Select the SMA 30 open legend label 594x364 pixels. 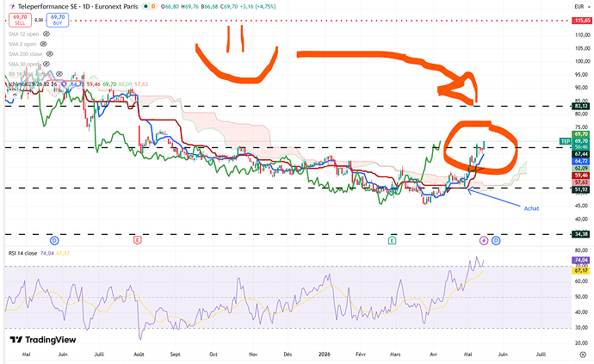pyautogui.click(x=23, y=64)
